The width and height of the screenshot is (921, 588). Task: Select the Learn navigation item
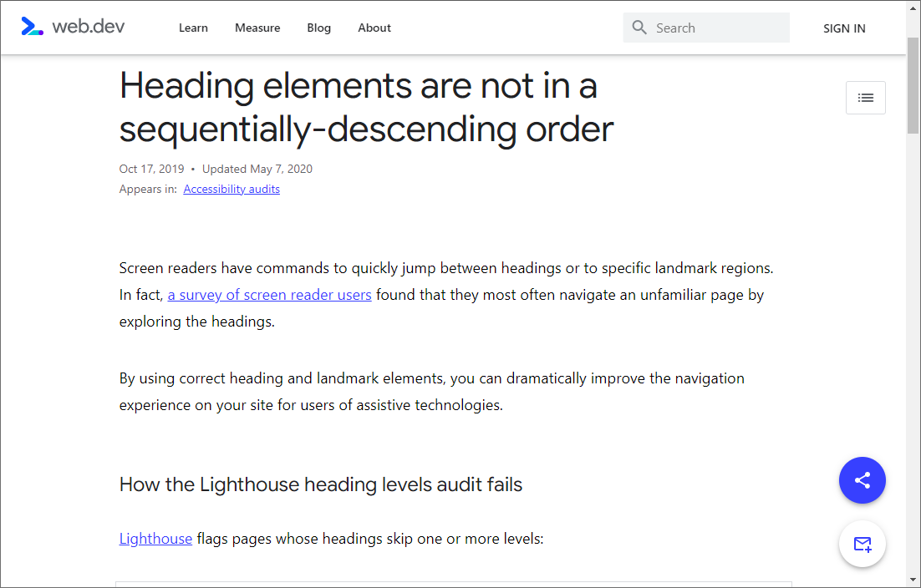[x=193, y=28]
